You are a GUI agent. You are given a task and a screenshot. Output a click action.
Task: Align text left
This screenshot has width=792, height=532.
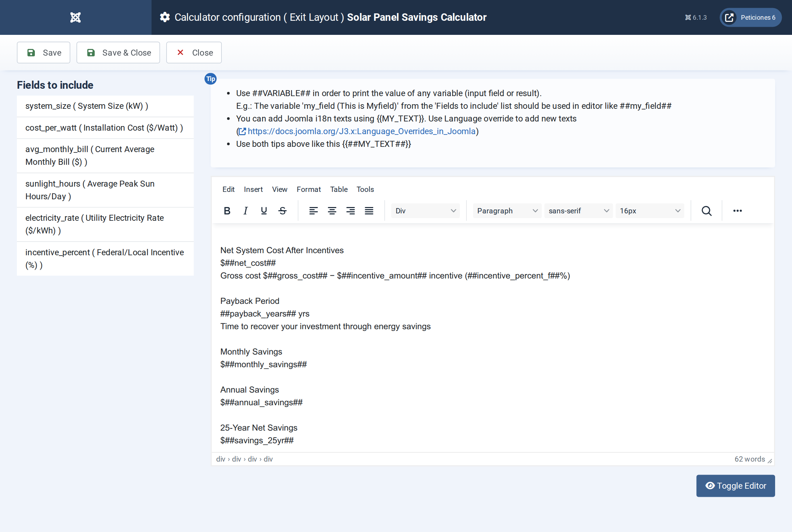coord(313,211)
